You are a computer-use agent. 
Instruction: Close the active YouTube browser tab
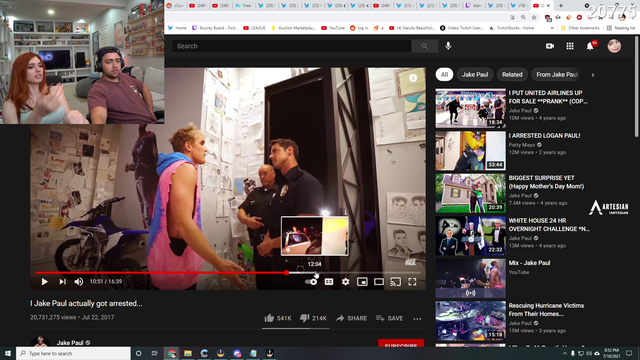click(548, 6)
